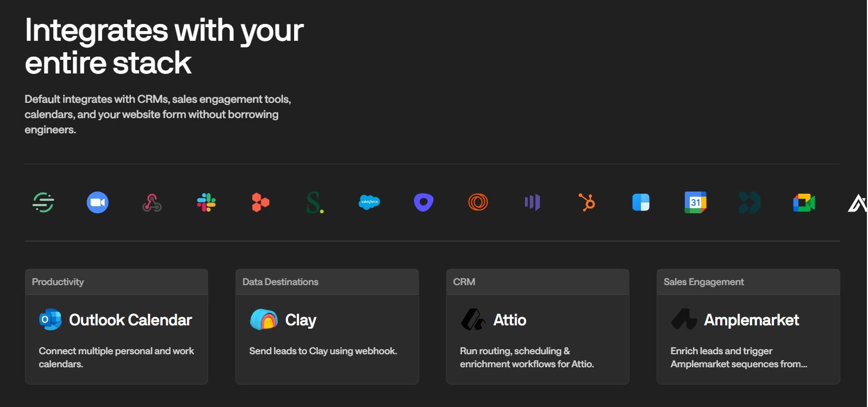868x407 pixels.
Task: Click 'Send leads to Clay using webhook.' text
Action: tap(323, 351)
